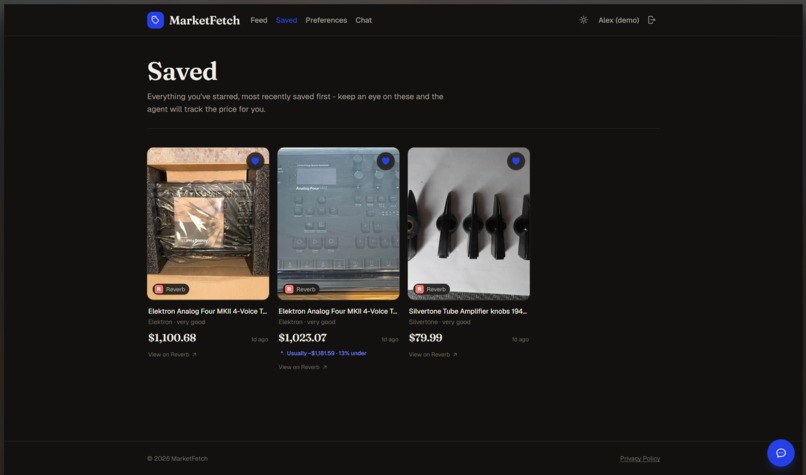This screenshot has width=806, height=475.
Task: Unsave the $1,100.68 Elektron listing heart
Action: (255, 161)
